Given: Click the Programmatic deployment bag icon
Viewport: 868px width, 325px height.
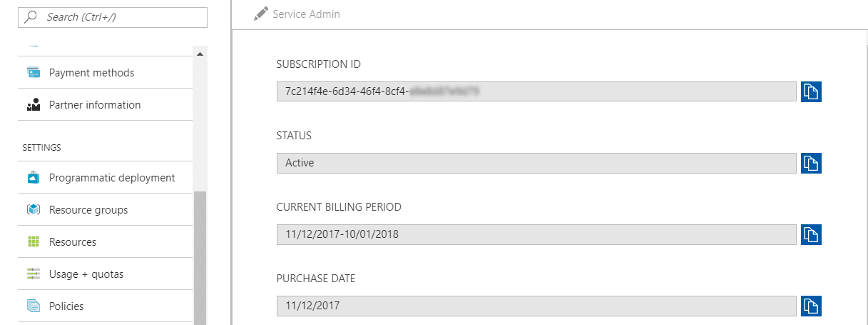Looking at the screenshot, I should click(x=33, y=178).
